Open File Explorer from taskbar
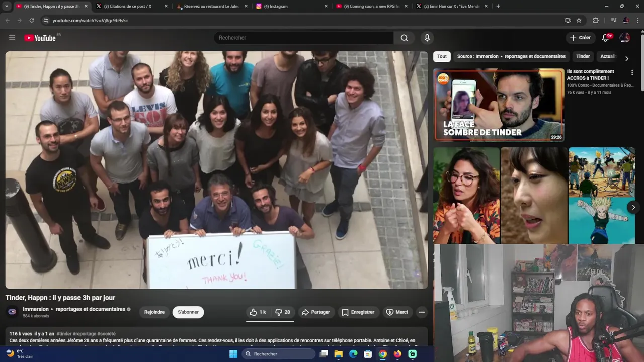 [339, 354]
